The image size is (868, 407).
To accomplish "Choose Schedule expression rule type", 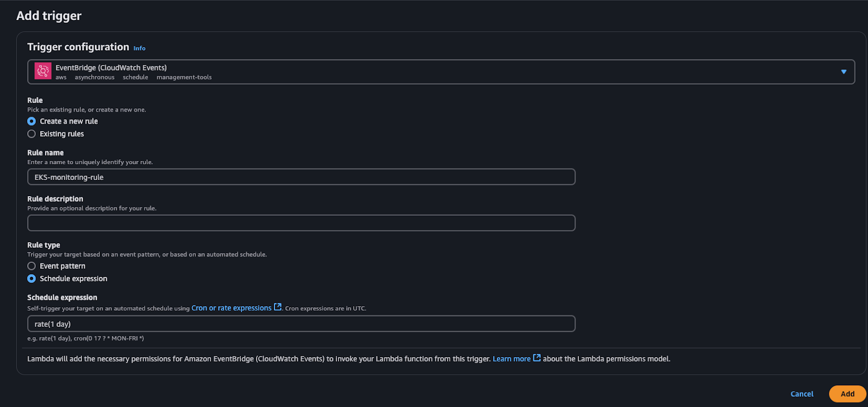I will pos(31,279).
